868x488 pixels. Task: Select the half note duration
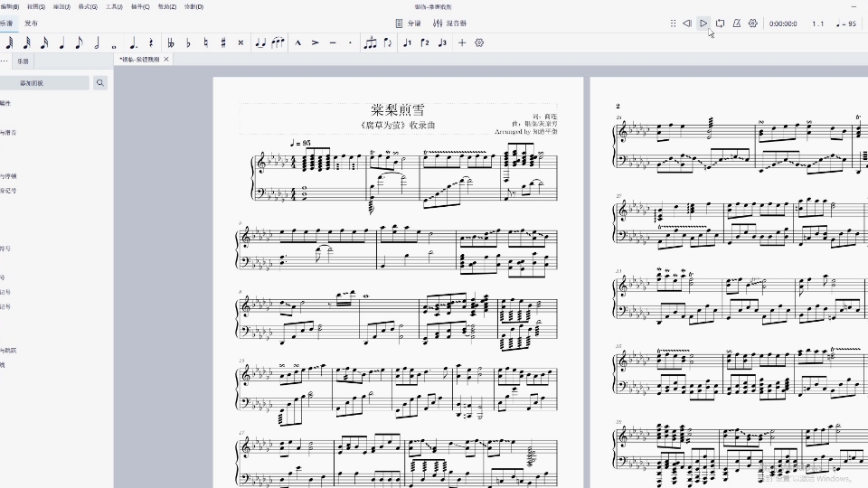coord(97,42)
